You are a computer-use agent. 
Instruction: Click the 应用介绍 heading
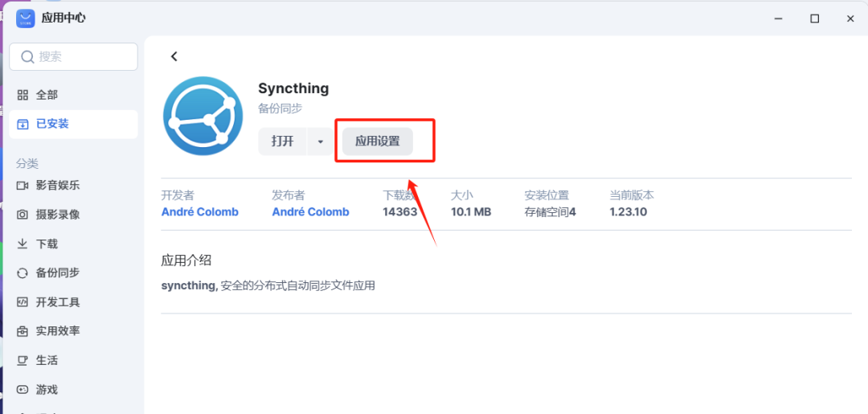click(x=186, y=260)
